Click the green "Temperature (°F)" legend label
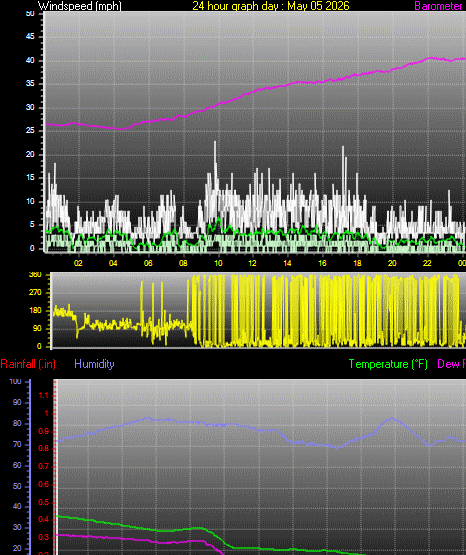The image size is (466, 555). coord(388,364)
